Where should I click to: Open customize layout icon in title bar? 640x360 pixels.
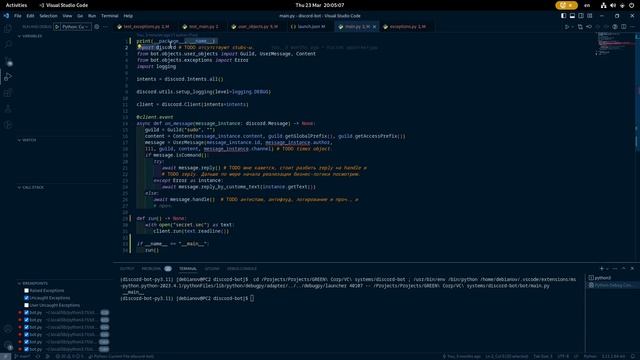(x=589, y=16)
